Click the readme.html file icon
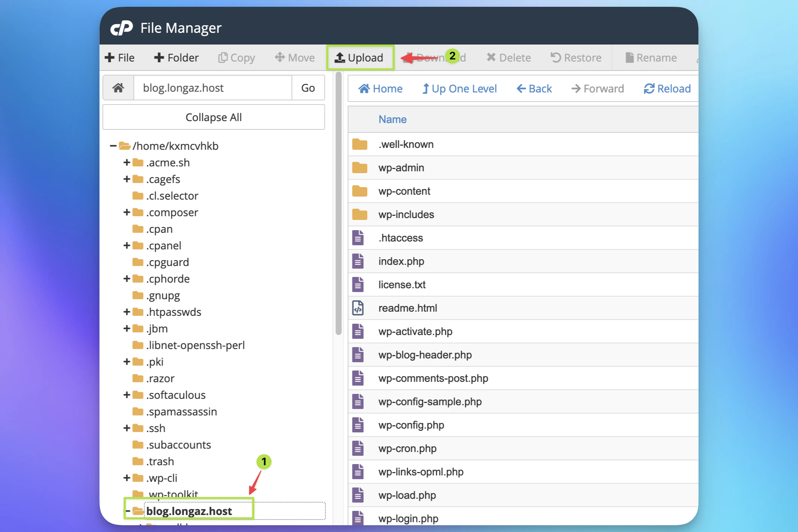This screenshot has height=532, width=798. [x=358, y=308]
